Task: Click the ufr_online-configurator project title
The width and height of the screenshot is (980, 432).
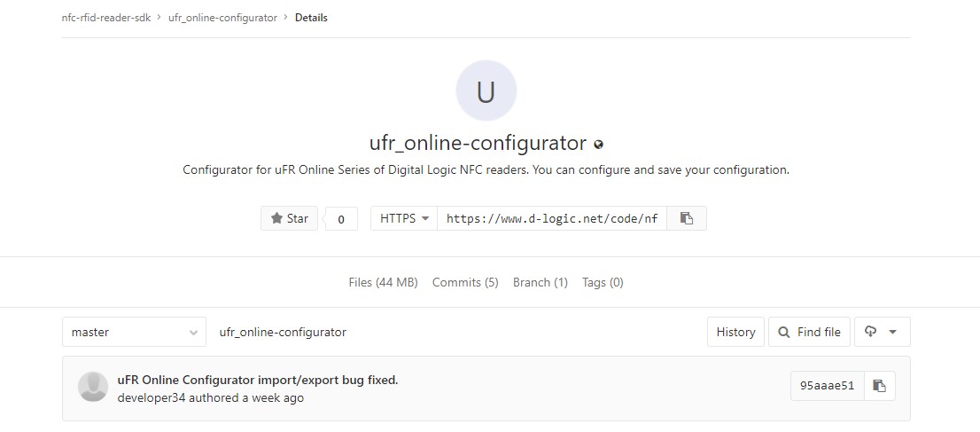Action: pyautogui.click(x=478, y=144)
